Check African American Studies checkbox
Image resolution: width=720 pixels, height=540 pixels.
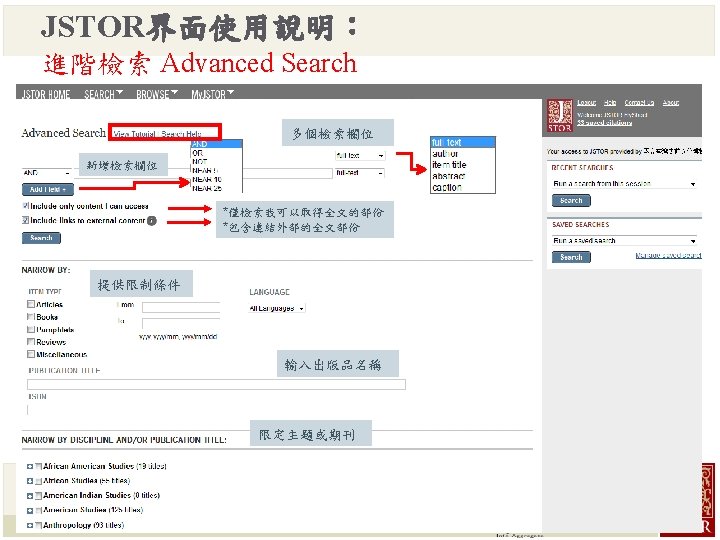click(39, 467)
